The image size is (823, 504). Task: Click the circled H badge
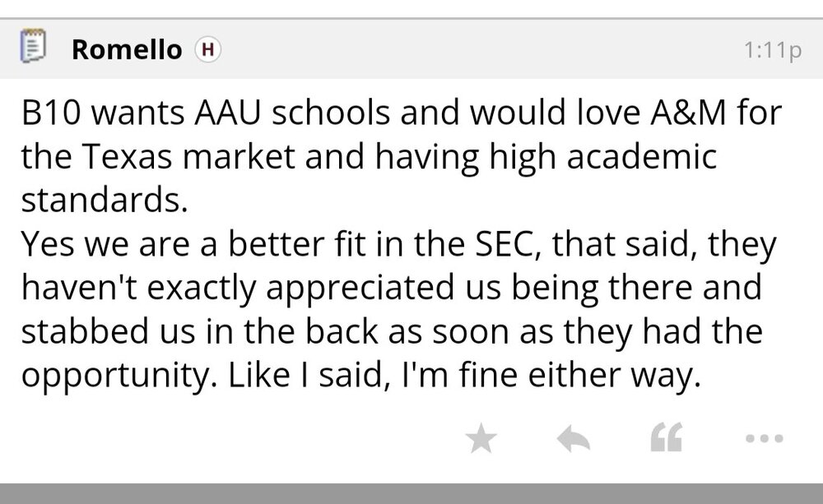point(207,49)
